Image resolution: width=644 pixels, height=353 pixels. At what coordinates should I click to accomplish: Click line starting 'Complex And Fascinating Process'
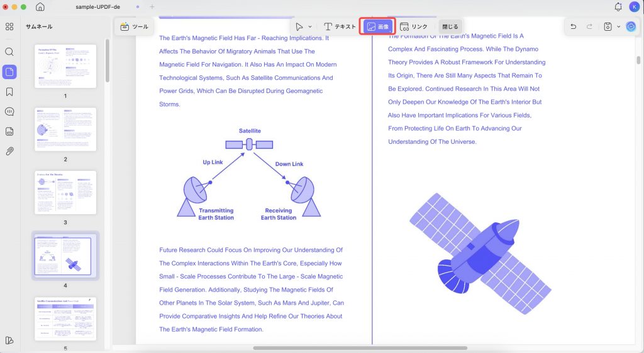[x=463, y=49]
